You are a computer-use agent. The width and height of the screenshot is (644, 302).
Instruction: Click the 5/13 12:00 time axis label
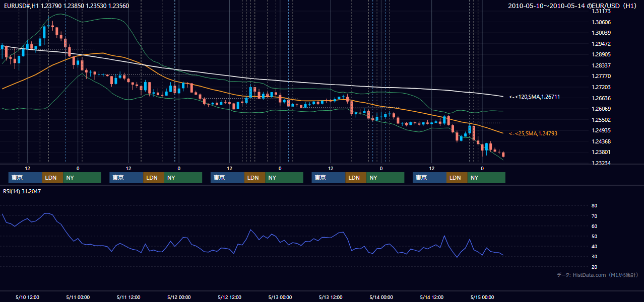click(331, 297)
